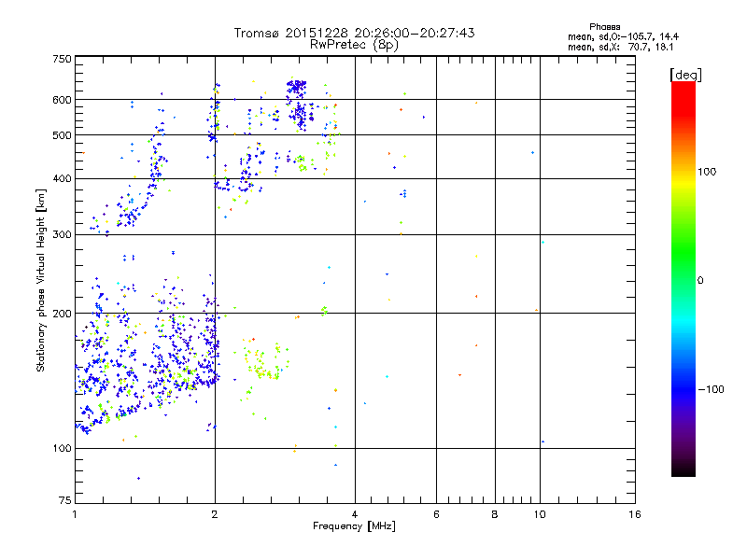Click the colorbar '100' tick label

point(707,172)
